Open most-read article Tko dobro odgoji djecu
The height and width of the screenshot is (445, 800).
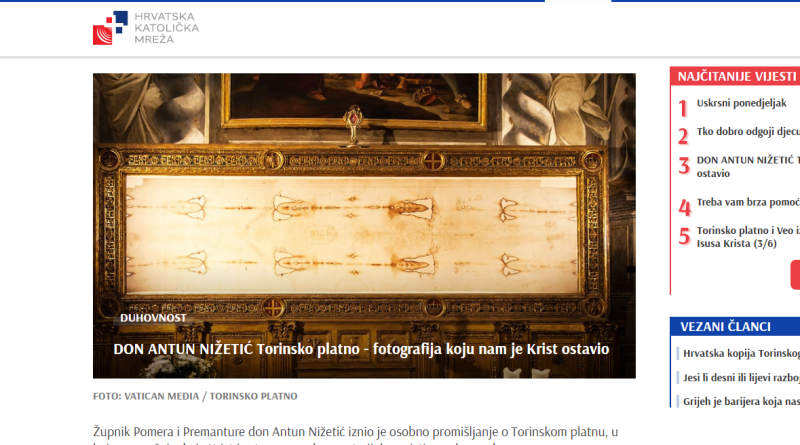tap(748, 132)
